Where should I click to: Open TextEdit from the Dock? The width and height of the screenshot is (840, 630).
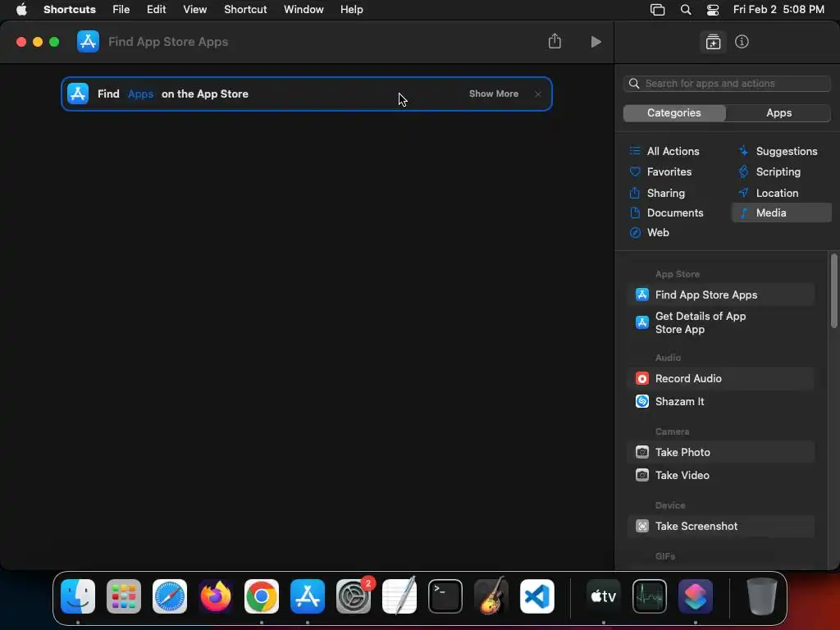pyautogui.click(x=399, y=596)
